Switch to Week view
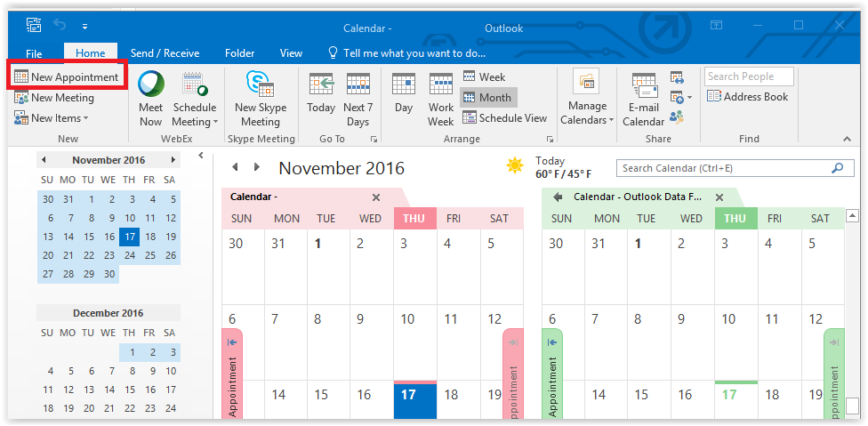868x426 pixels. (x=484, y=76)
